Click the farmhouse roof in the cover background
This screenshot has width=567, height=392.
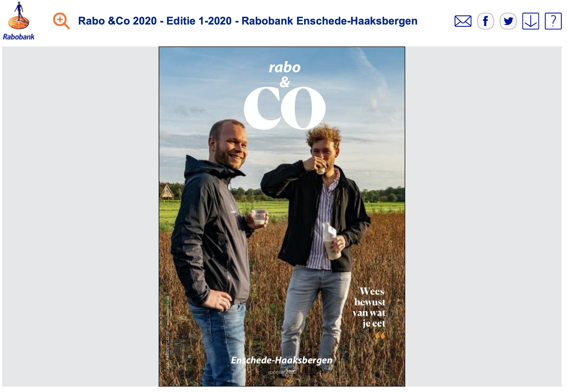[167, 191]
